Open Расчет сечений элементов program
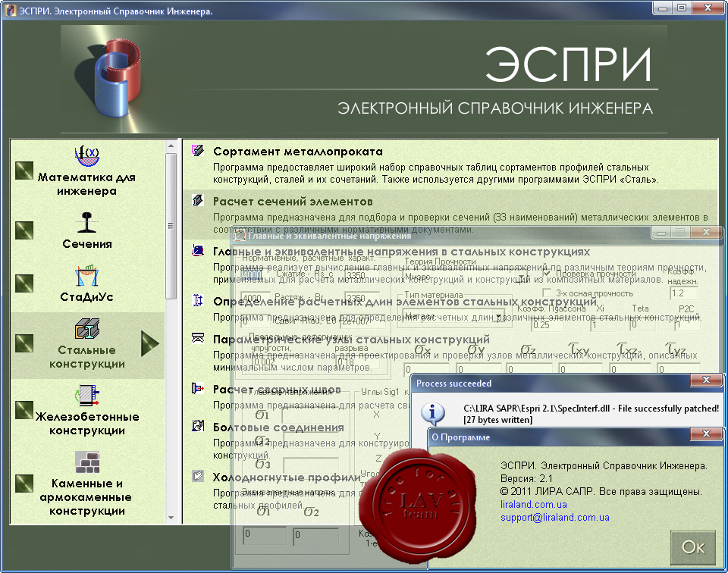 click(x=293, y=202)
